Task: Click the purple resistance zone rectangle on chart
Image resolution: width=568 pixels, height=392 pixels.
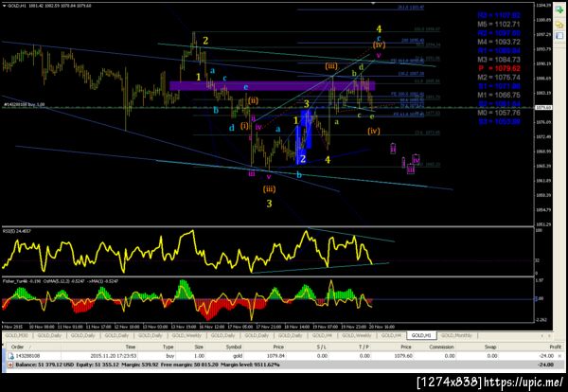Action: (272, 86)
